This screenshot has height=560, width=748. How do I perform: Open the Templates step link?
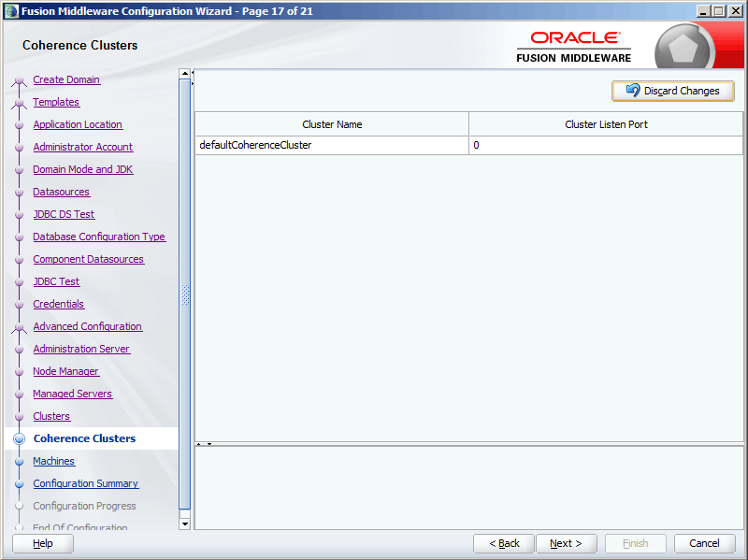click(x=56, y=102)
